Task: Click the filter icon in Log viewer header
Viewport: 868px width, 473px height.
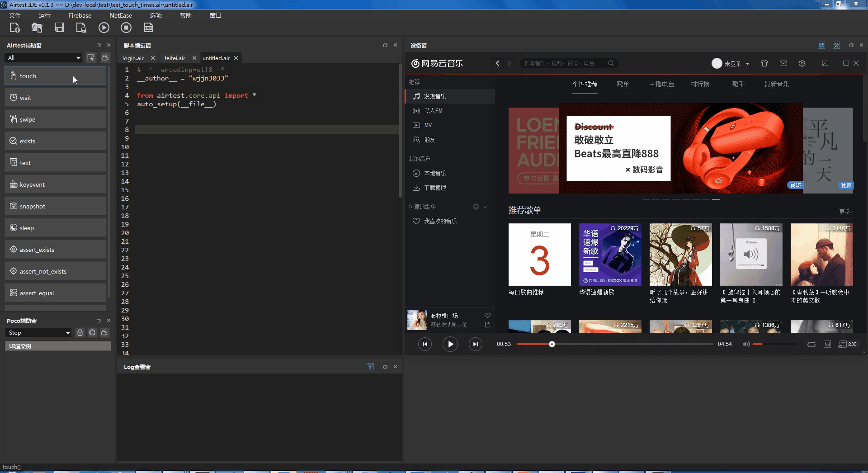Action: point(370,367)
